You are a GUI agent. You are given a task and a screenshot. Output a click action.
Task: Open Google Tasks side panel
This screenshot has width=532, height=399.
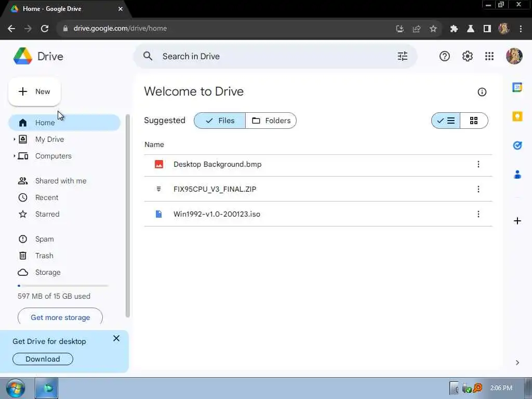(517, 145)
